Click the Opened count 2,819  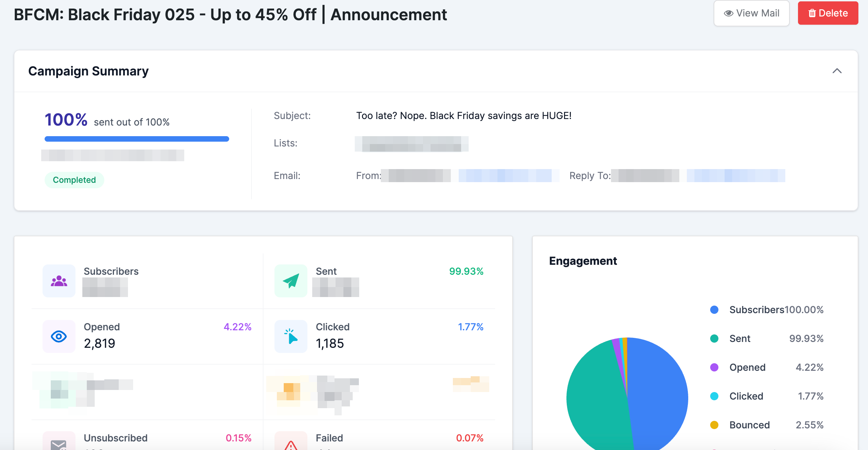[x=99, y=343]
